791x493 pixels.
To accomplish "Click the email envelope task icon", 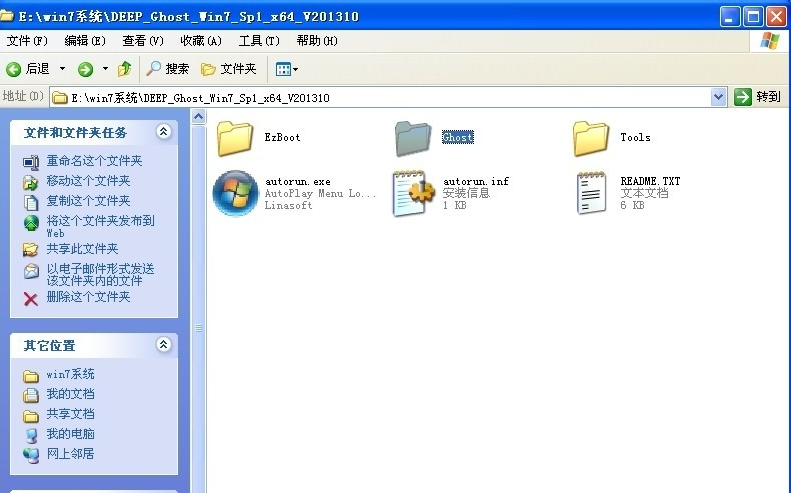I will (x=31, y=271).
